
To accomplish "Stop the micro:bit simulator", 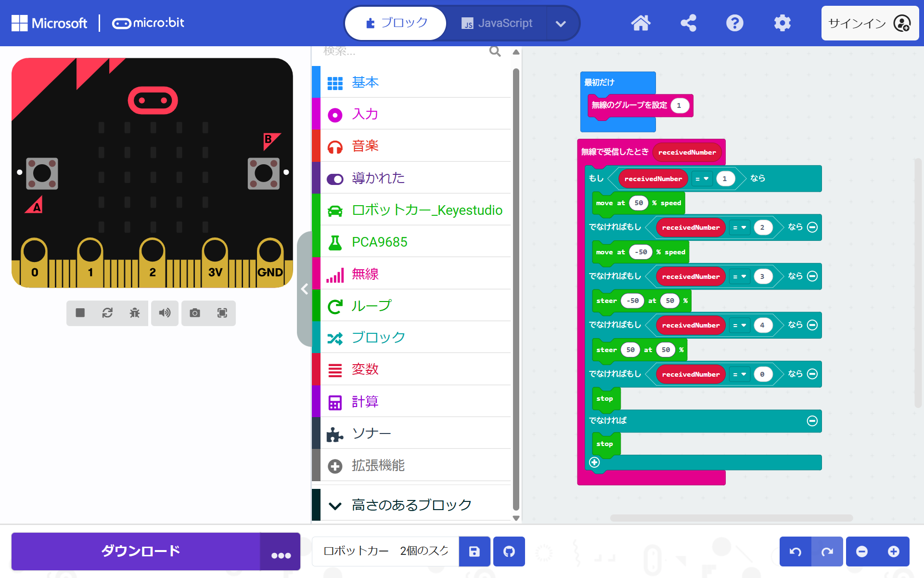I will point(80,313).
